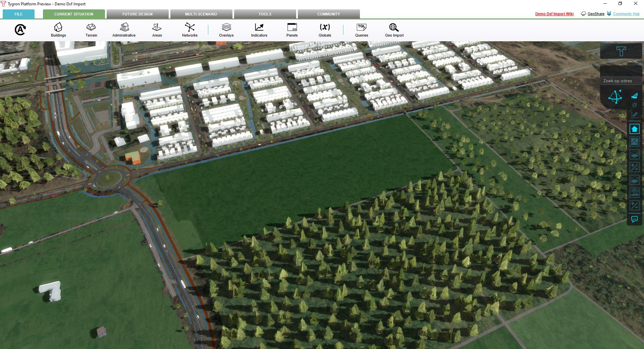Image resolution: width=644 pixels, height=349 pixels.
Task: Toggle the traffic noise car overlay
Action: pyautogui.click(x=634, y=193)
